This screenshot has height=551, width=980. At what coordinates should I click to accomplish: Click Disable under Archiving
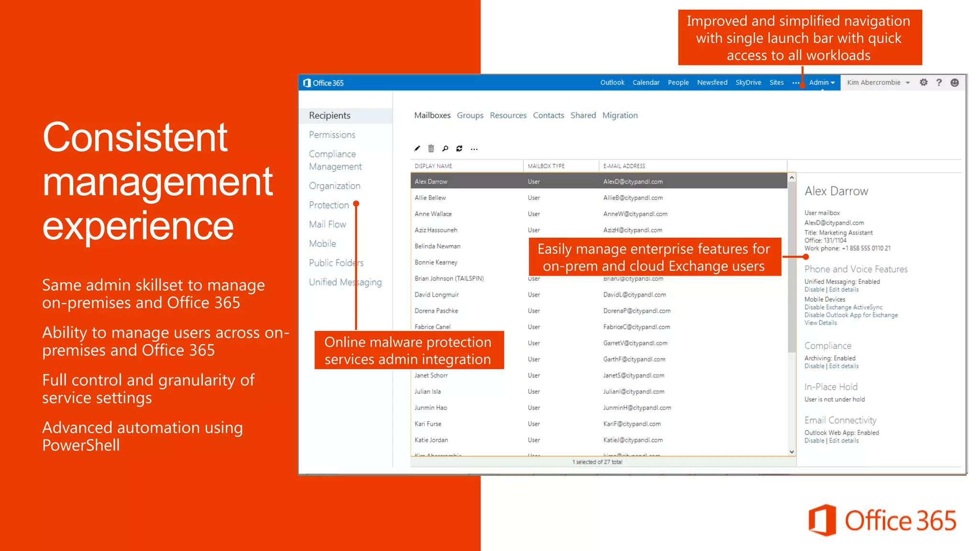coord(814,366)
